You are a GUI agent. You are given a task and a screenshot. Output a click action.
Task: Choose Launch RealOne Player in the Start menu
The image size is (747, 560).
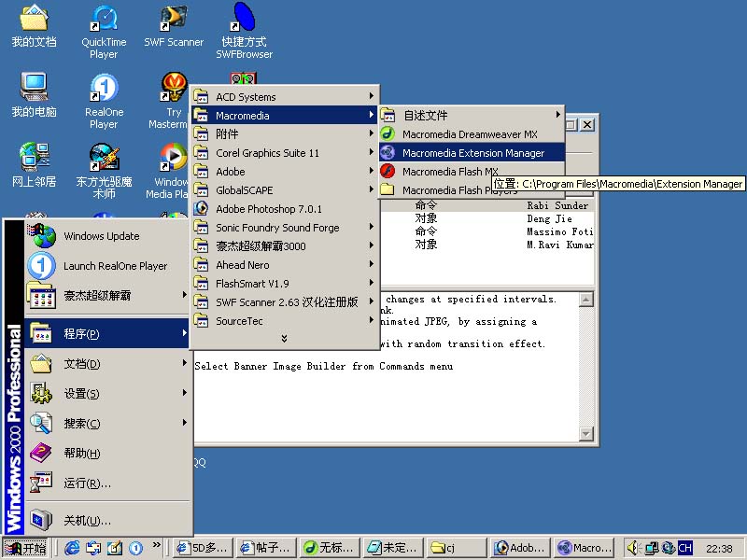tap(107, 266)
